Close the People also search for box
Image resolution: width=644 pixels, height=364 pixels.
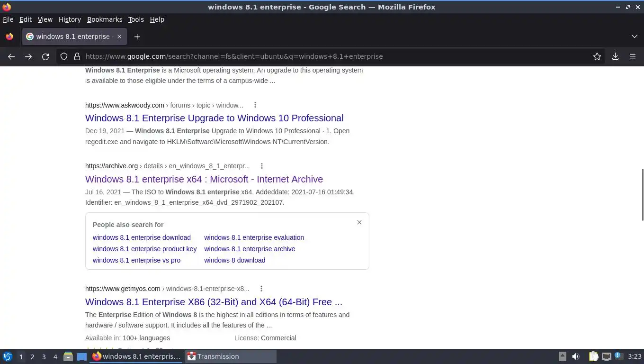[x=359, y=222]
